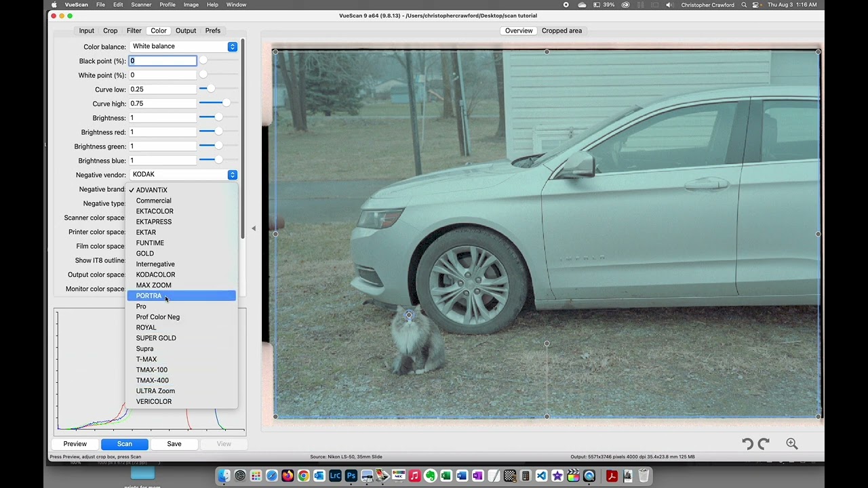Open QuickTime Player from the dock
The width and height of the screenshot is (868, 488).
589,476
